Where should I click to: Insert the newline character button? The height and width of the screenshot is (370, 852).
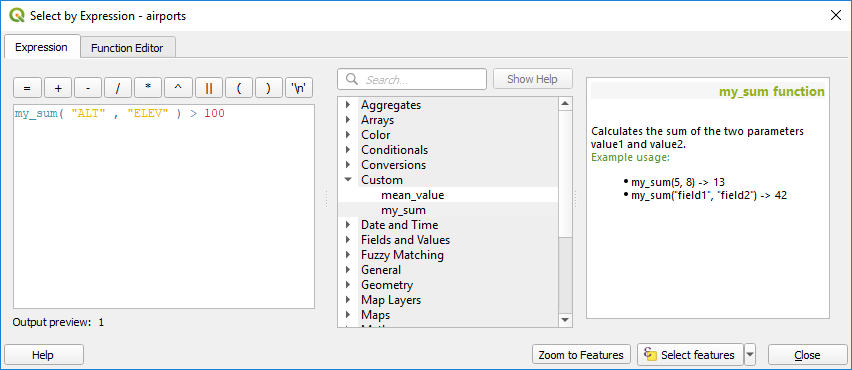click(299, 88)
